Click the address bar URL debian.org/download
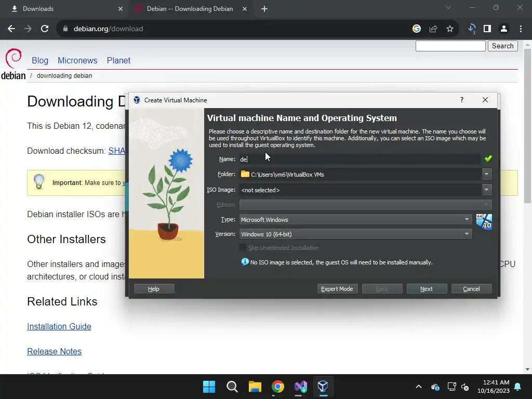This screenshot has width=532, height=399. pos(108,29)
